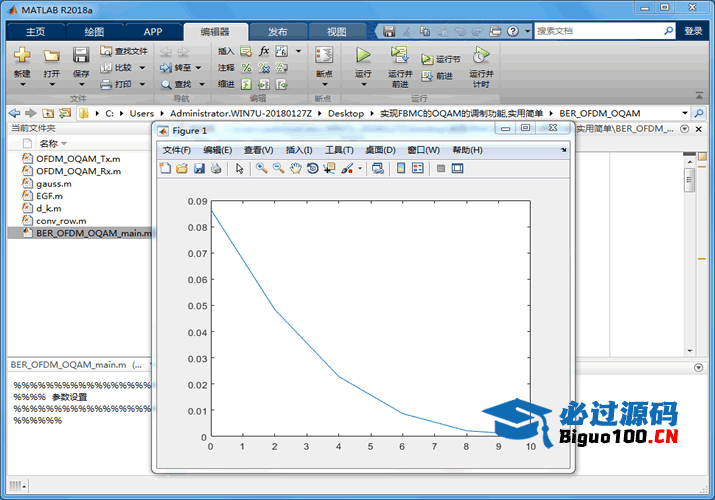The width and height of the screenshot is (715, 500).
Task: Run the script with the green 运行 arrow
Action: pyautogui.click(x=363, y=55)
